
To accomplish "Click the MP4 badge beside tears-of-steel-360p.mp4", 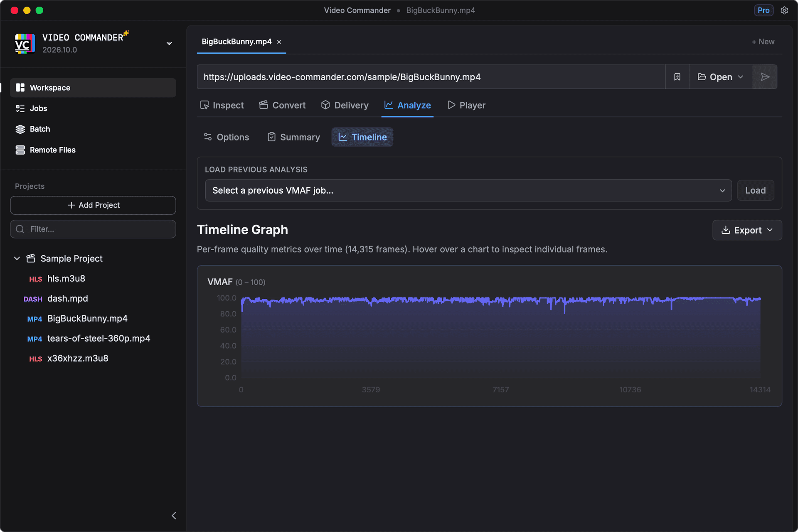I will 34,339.
